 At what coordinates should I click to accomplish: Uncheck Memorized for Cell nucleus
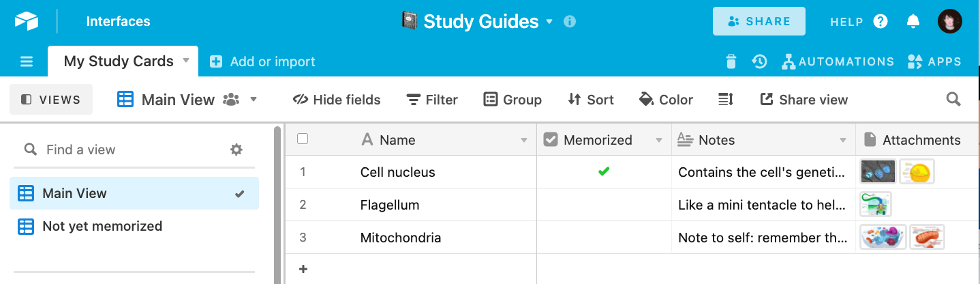tap(604, 172)
